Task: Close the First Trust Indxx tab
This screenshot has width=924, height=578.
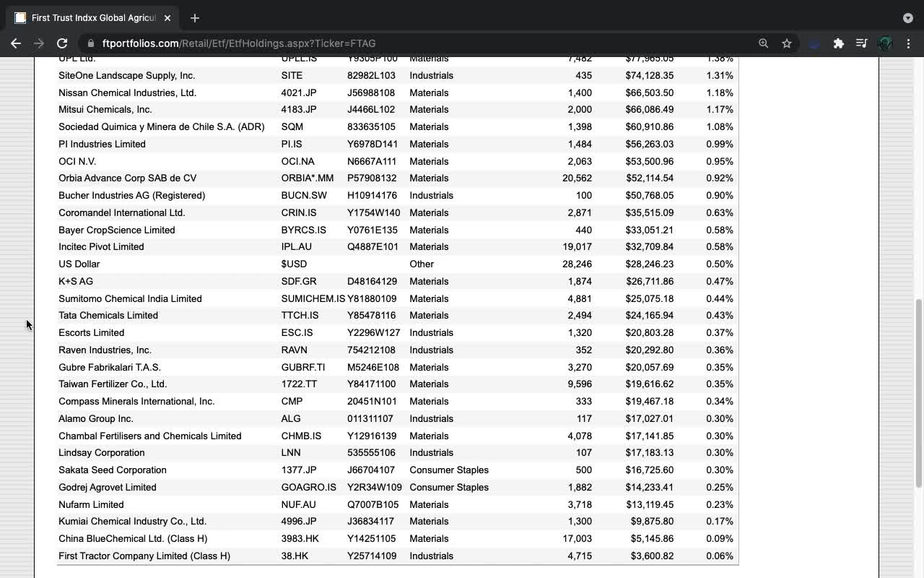Action: point(167,17)
